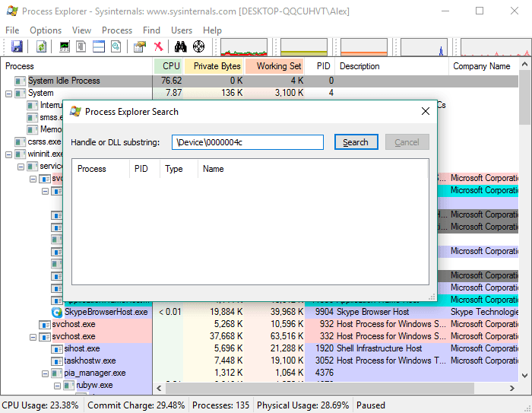Toggle the Show Lower Pane toolbar icon
Image resolution: width=532 pixels, height=413 pixels.
(x=98, y=46)
